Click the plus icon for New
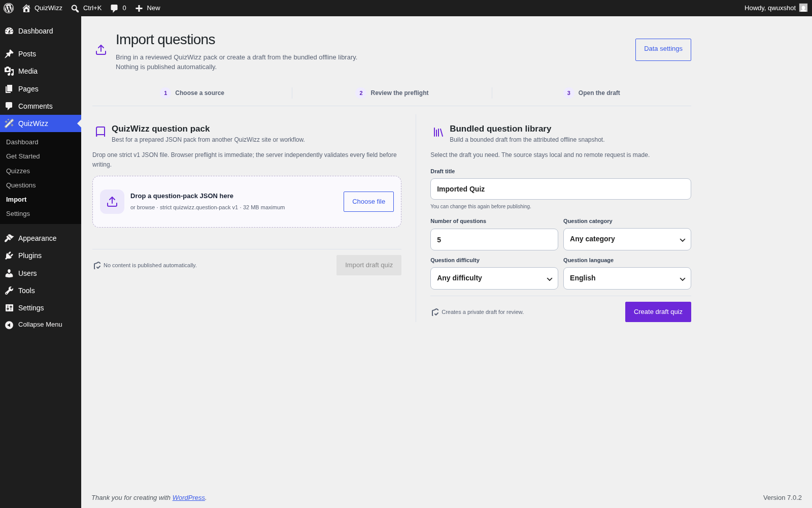812x508 pixels. tap(139, 8)
